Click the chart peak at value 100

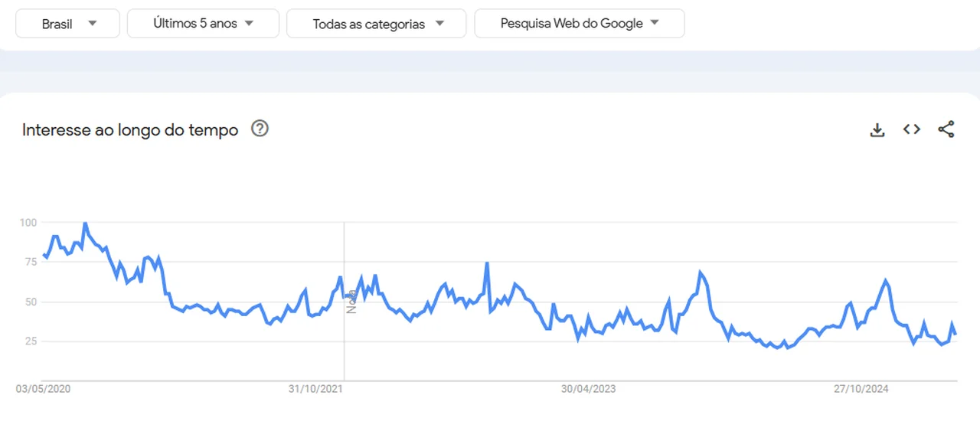click(85, 224)
